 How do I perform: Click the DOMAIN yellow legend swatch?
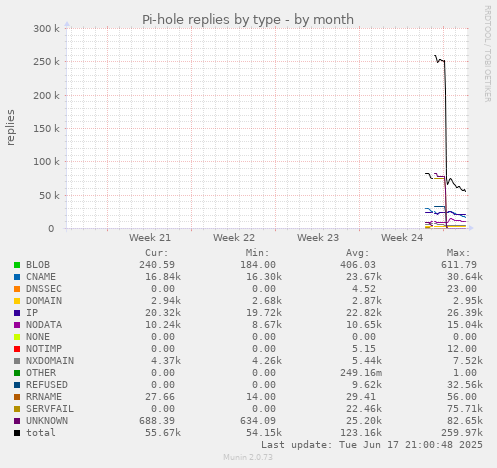click(x=17, y=301)
